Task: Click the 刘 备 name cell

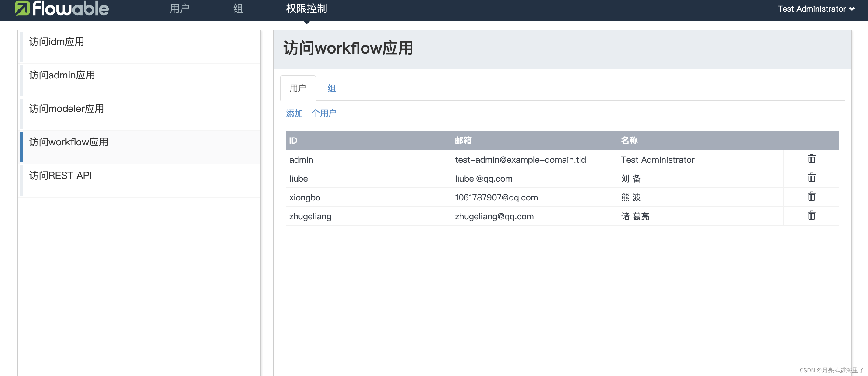Action: click(x=700, y=178)
